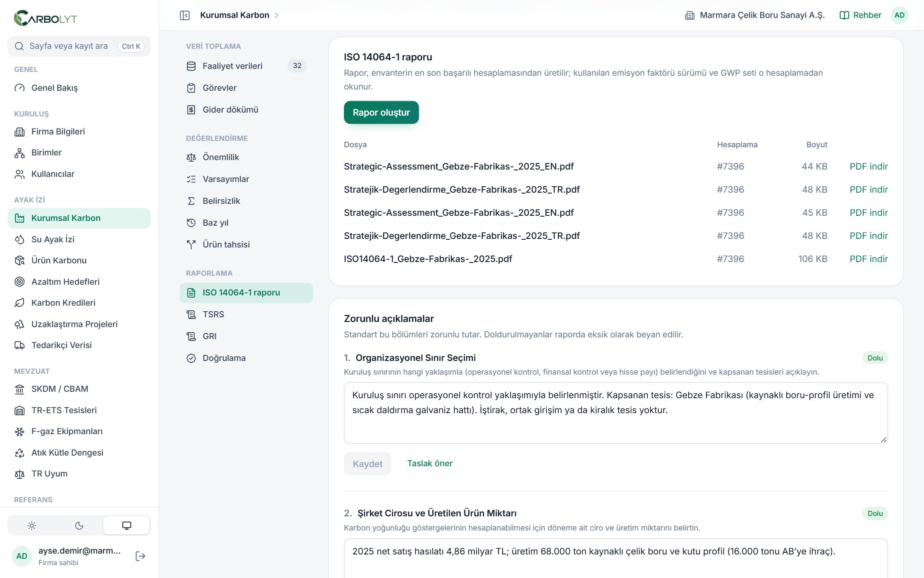924x578 pixels.
Task: Download PDF for ISO14064-1_Gebze-Fabrikas-_2025.pdf
Action: [x=868, y=259]
